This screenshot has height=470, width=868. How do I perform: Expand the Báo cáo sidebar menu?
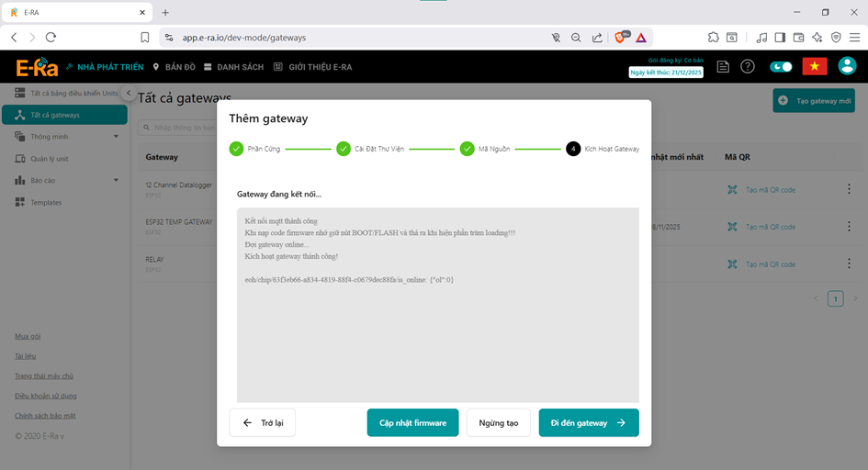116,181
